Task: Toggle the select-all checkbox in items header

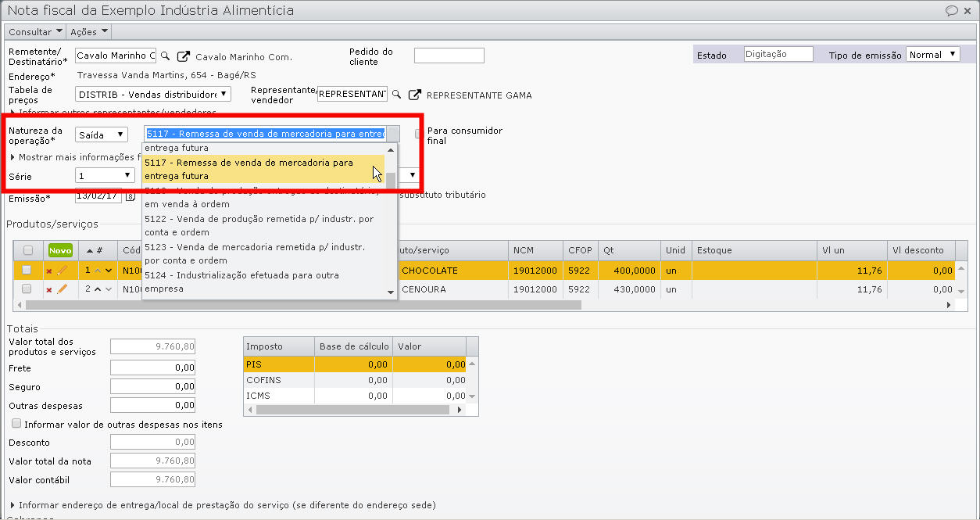Action: tap(28, 250)
